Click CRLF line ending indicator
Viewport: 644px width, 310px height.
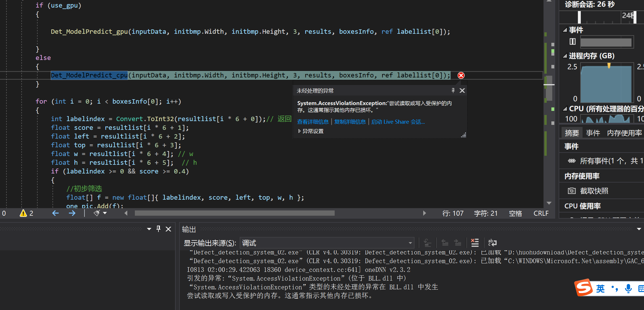(541, 213)
